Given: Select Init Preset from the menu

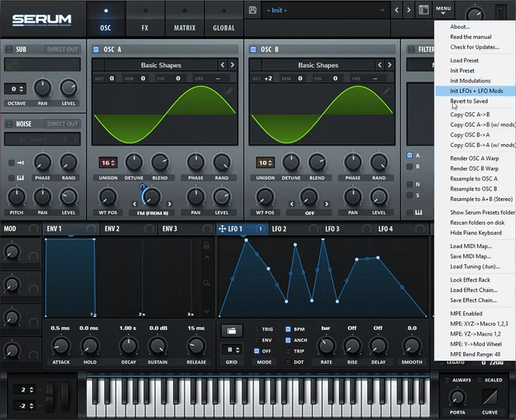Looking at the screenshot, I should (x=462, y=71).
